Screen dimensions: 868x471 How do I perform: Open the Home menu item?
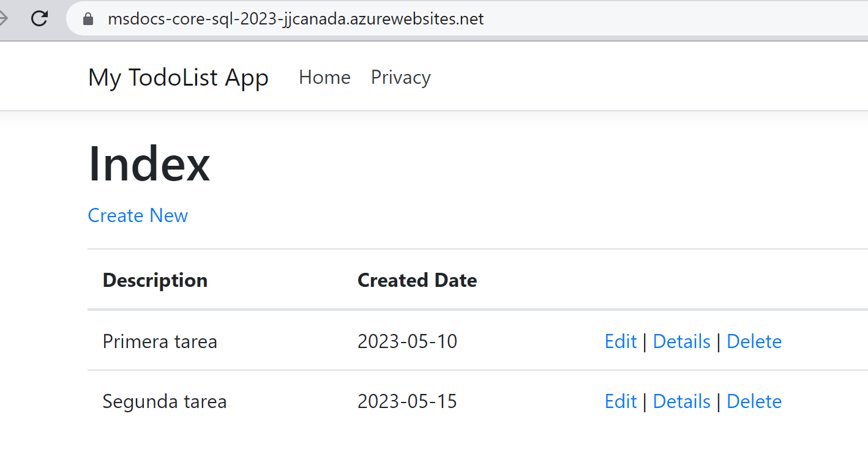(x=324, y=77)
